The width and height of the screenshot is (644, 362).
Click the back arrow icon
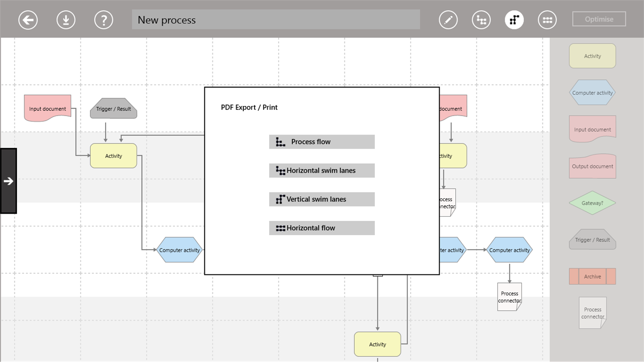28,20
